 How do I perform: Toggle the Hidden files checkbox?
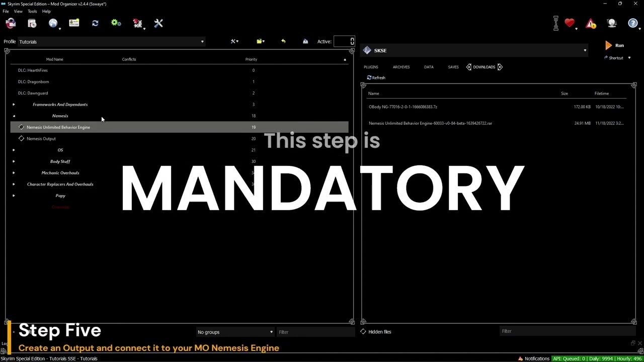pos(363,331)
